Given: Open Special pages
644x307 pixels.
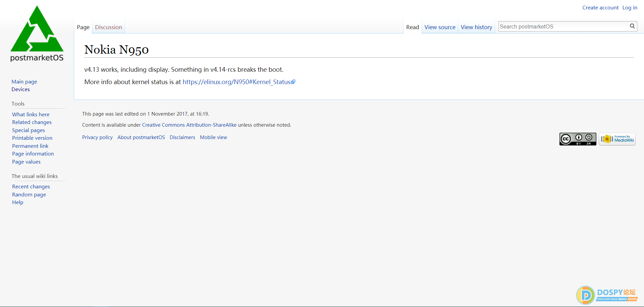Looking at the screenshot, I should coord(29,130).
